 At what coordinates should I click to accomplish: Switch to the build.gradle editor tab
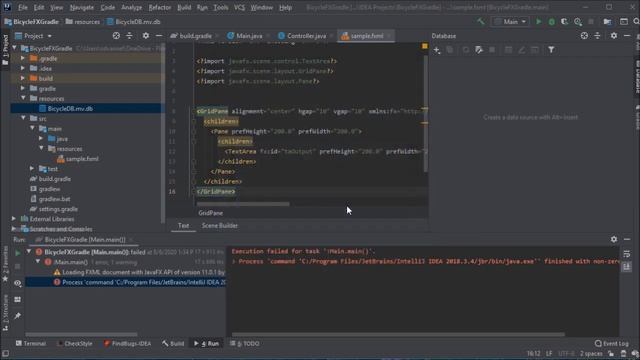195,36
